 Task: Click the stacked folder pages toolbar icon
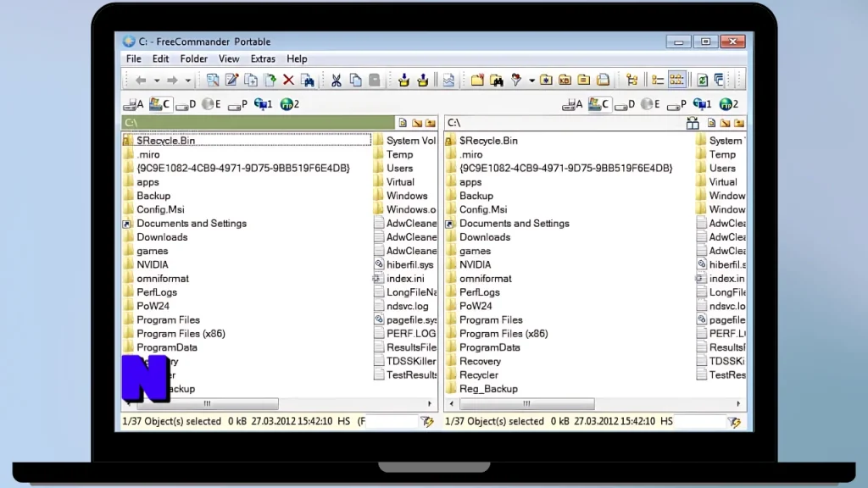click(603, 80)
